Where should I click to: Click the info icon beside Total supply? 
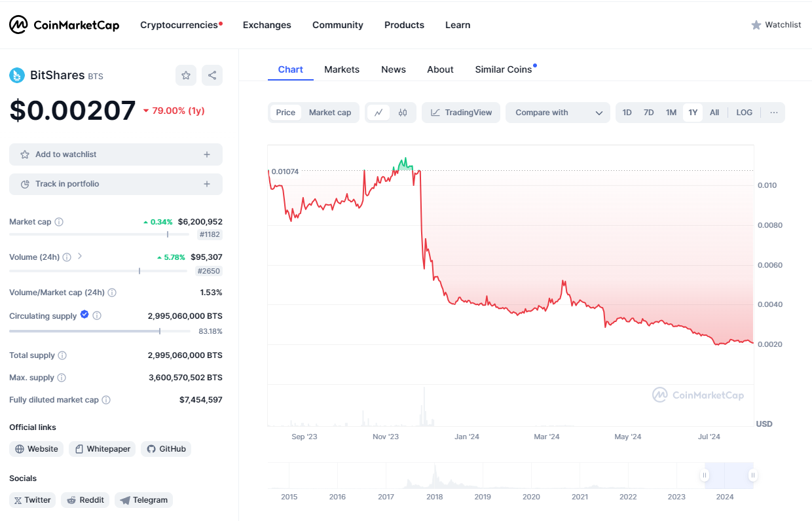click(62, 355)
